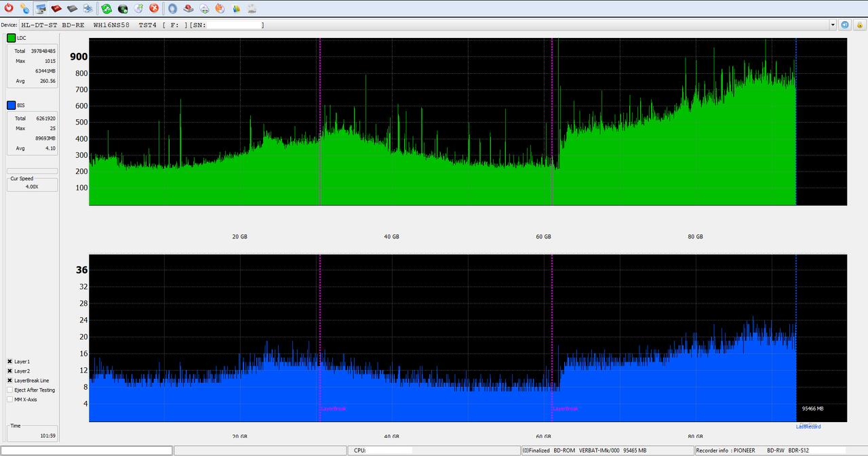The width and height of the screenshot is (868, 456).
Task: Open the colored bar chart icon
Action: point(236,8)
